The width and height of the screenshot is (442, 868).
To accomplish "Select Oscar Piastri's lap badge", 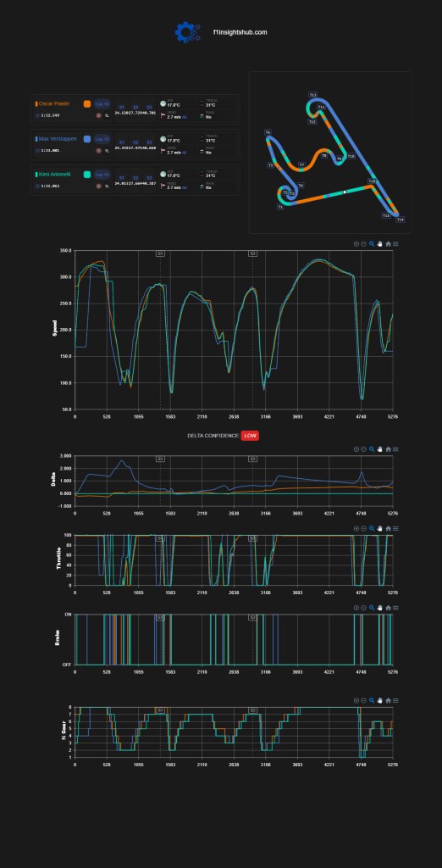I will 102,103.
